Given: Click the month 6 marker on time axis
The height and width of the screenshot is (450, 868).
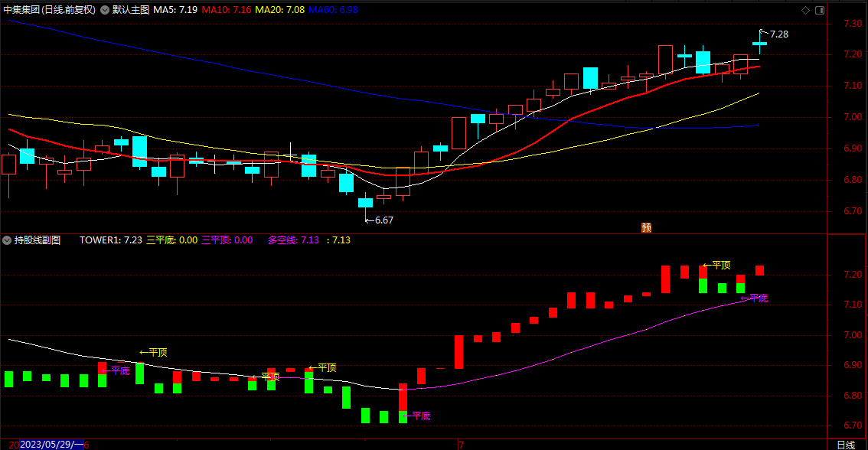Looking at the screenshot, I should coord(86,445).
